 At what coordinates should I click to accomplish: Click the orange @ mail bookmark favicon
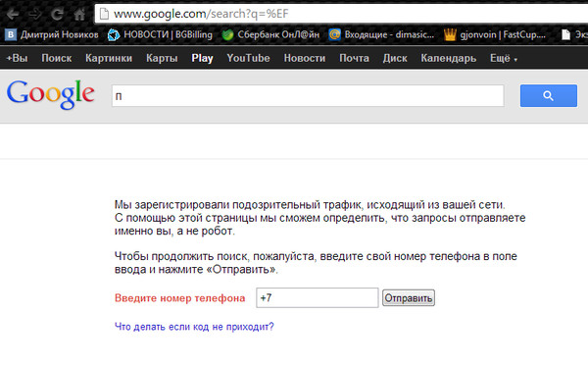point(334,34)
